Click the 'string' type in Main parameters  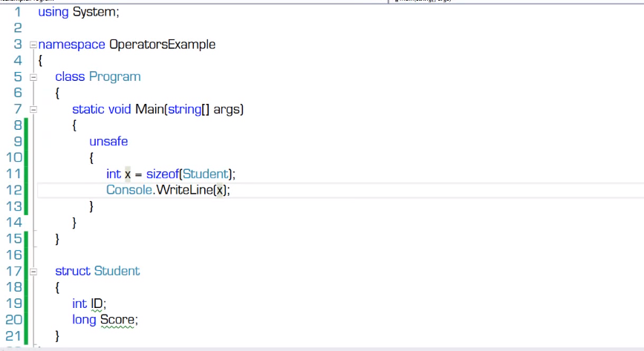coord(184,110)
